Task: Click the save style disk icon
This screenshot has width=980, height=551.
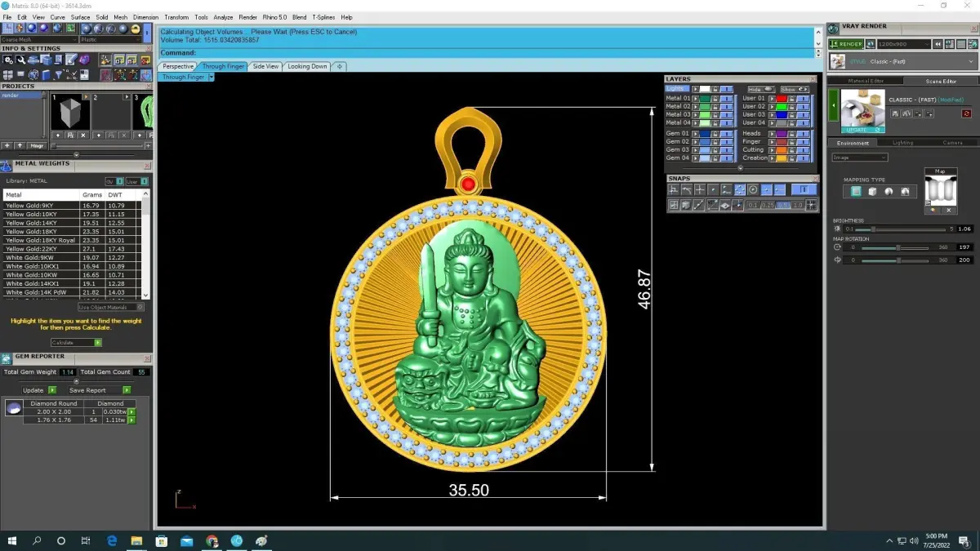Action: click(895, 113)
